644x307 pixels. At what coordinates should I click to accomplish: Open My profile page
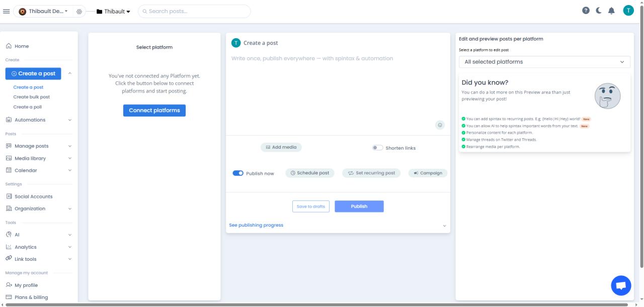click(26, 285)
